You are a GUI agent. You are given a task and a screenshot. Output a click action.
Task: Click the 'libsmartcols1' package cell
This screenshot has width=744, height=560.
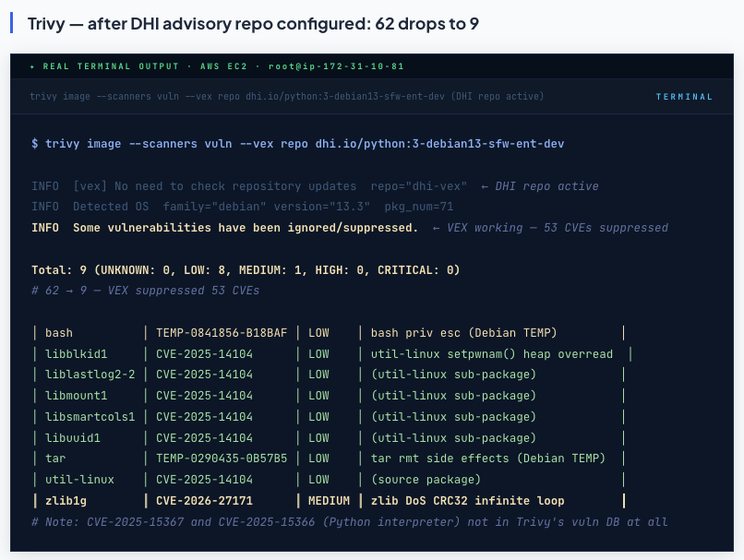pos(90,417)
